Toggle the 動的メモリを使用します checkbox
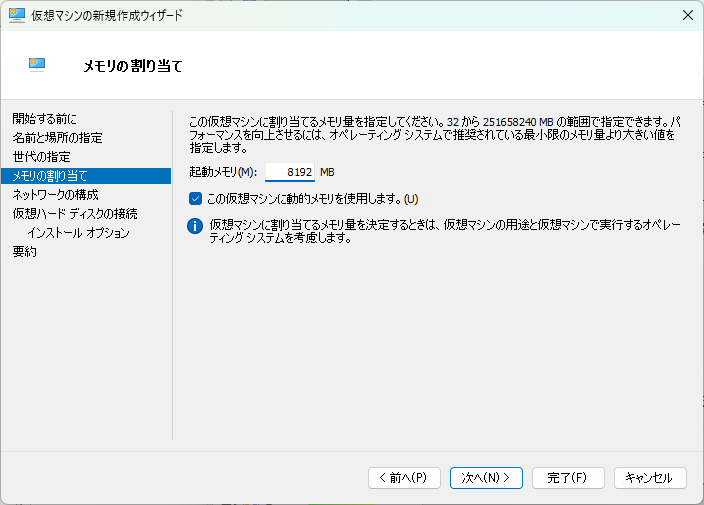This screenshot has height=505, width=704. [196, 198]
